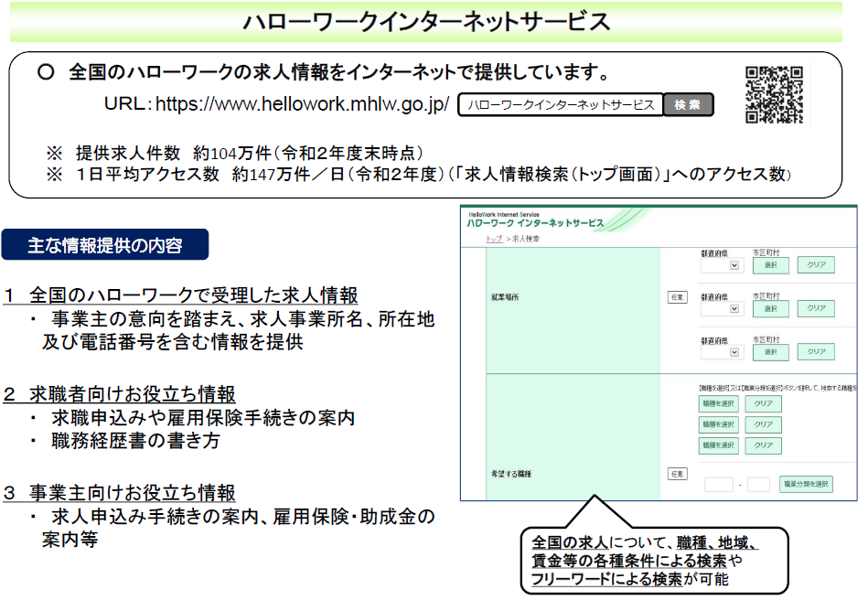Click heading 2 求職者向けお役立ち情報

pyautogui.click(x=120, y=394)
